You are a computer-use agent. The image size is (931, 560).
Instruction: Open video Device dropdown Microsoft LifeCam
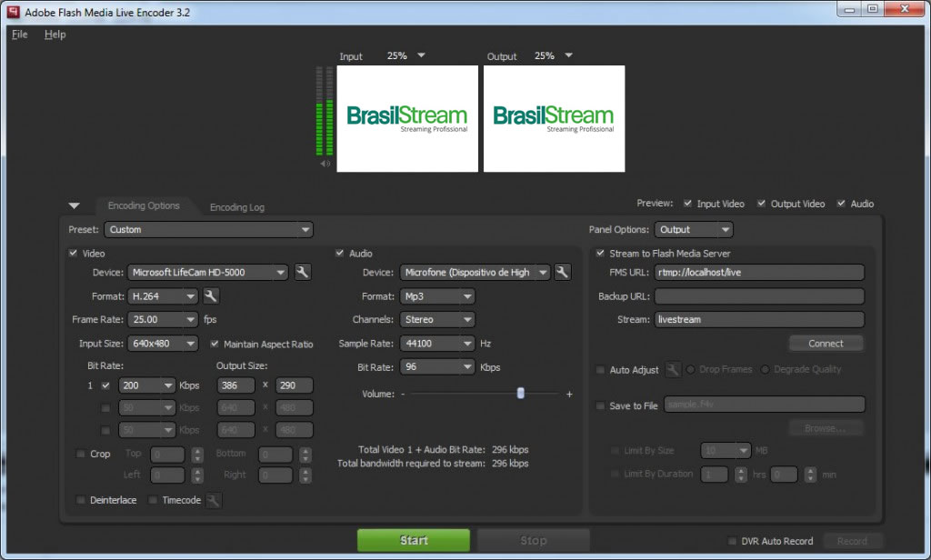coord(208,272)
